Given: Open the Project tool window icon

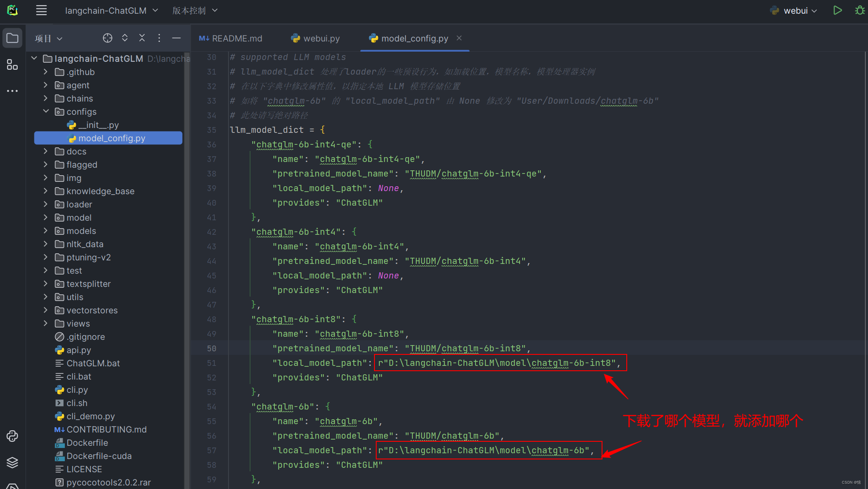Looking at the screenshot, I should pyautogui.click(x=12, y=38).
